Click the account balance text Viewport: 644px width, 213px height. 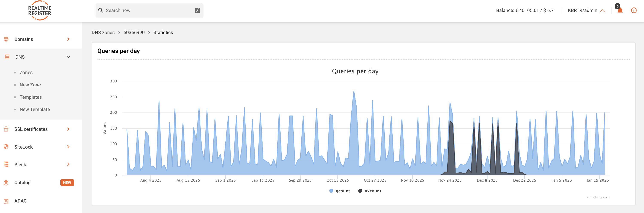click(x=526, y=11)
